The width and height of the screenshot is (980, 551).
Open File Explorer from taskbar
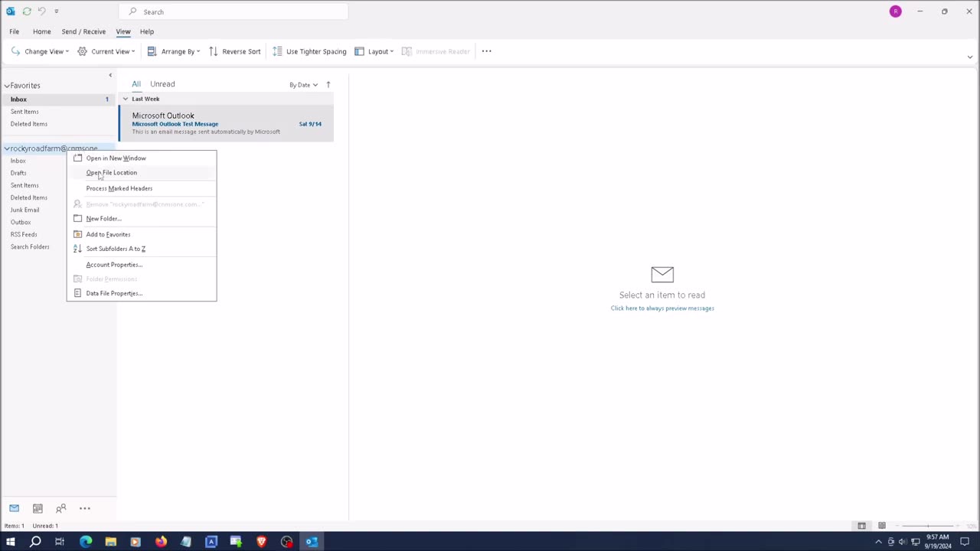coord(111,542)
